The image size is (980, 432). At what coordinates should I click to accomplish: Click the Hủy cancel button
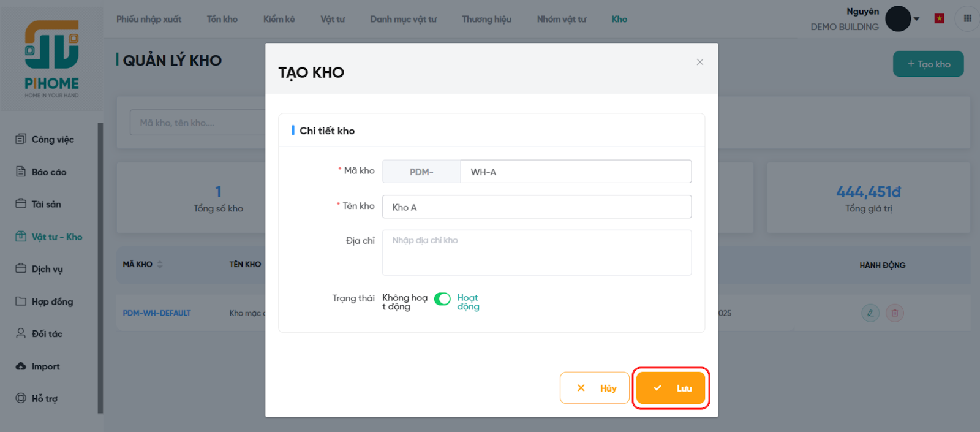coord(594,388)
